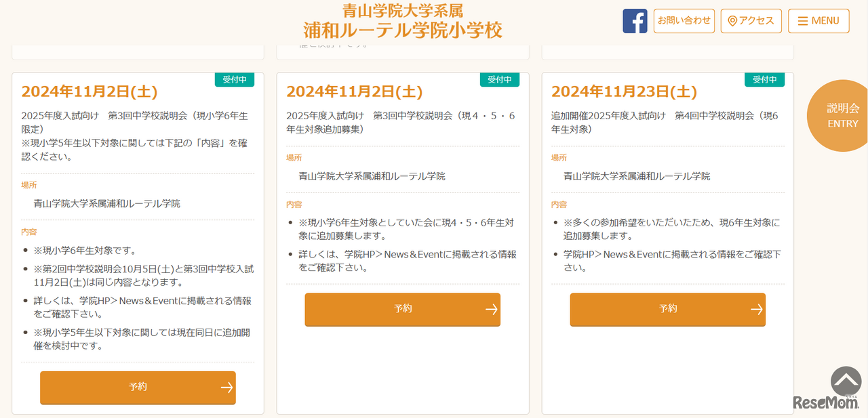Click the venue name in the November 23 card
The width and height of the screenshot is (868, 418).
pyautogui.click(x=637, y=176)
